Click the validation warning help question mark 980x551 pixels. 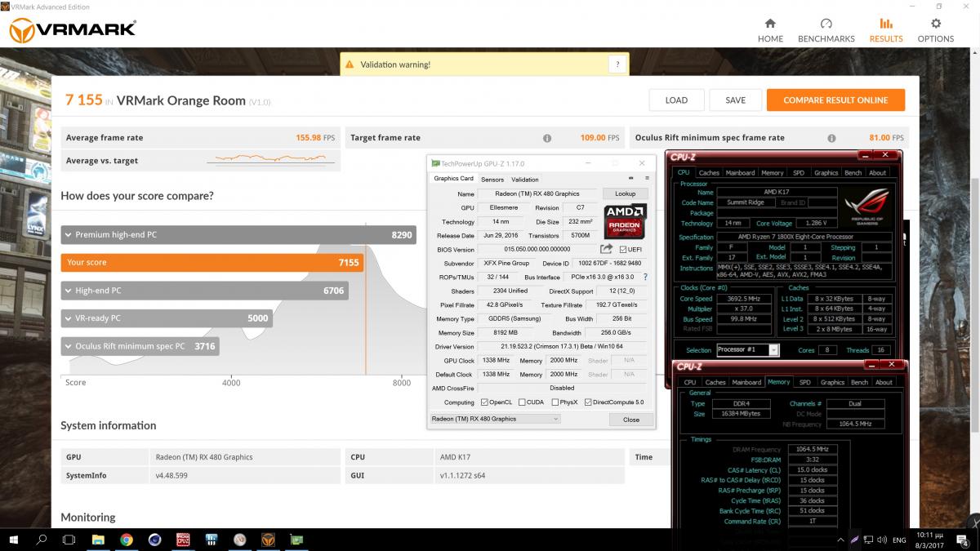coord(618,64)
